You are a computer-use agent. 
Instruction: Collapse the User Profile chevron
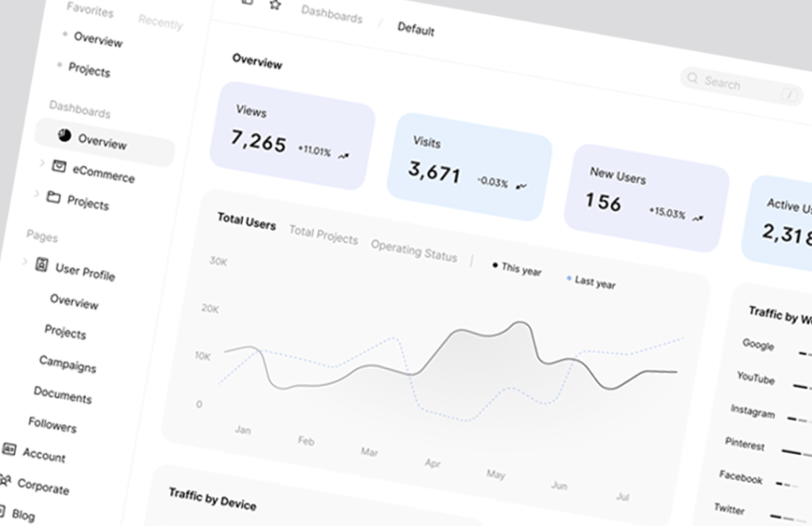coord(25,261)
